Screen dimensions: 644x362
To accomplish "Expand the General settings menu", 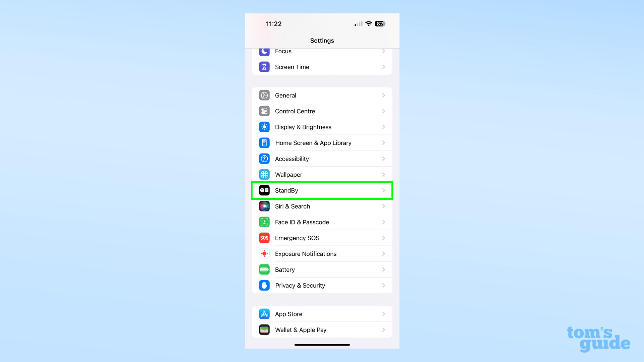I will click(322, 95).
